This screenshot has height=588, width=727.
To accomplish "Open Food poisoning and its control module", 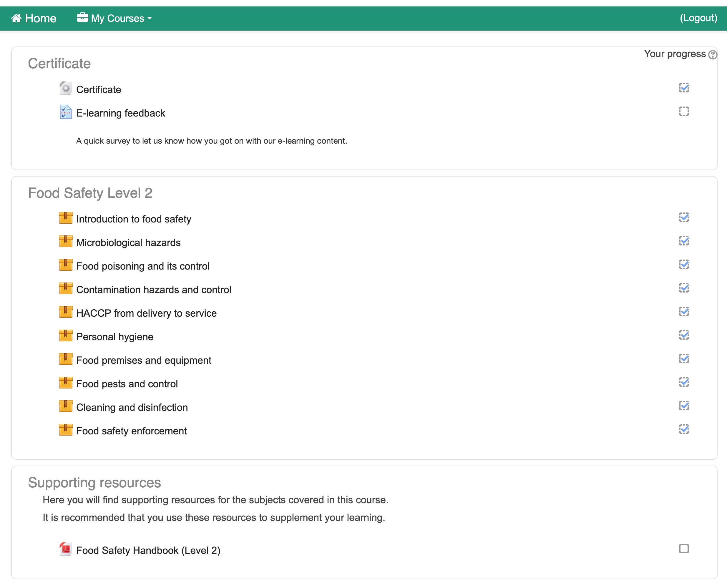I will click(x=143, y=266).
